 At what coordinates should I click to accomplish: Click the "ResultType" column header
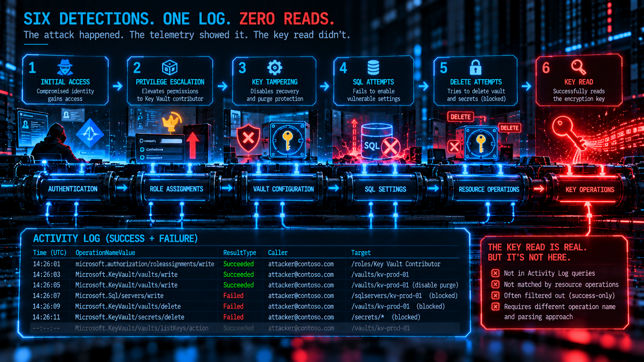coord(240,253)
